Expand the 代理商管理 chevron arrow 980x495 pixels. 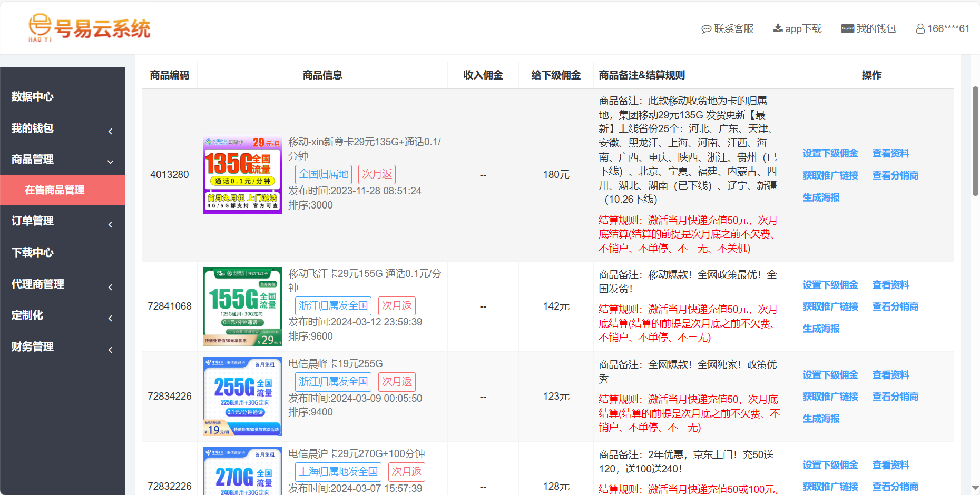111,288
